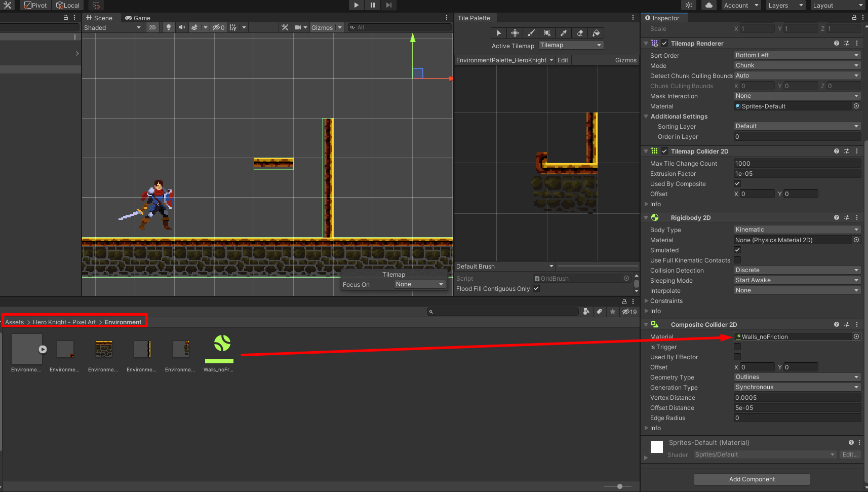Select the tile Picker eyedropper tool
Viewport: 868px width, 492px height.
563,33
